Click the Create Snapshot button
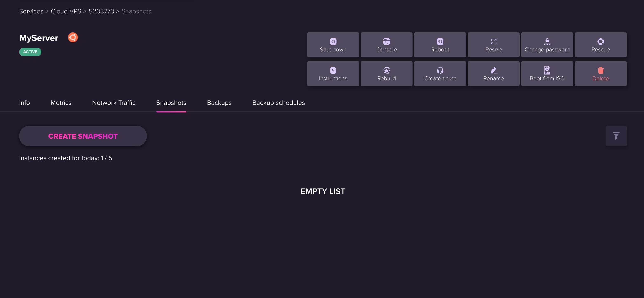 83,136
